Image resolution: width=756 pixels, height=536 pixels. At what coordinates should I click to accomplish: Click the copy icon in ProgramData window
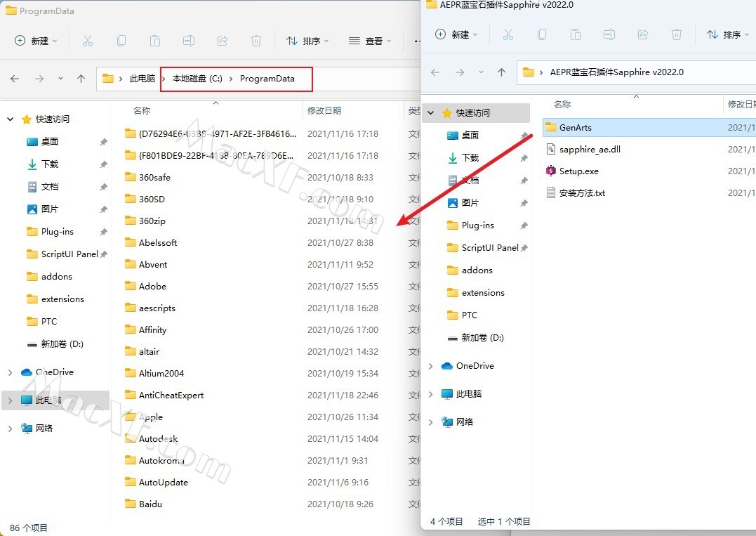[121, 41]
